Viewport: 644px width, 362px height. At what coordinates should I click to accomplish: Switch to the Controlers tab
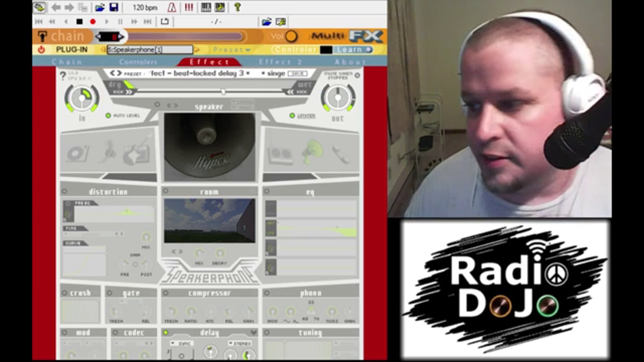[138, 62]
